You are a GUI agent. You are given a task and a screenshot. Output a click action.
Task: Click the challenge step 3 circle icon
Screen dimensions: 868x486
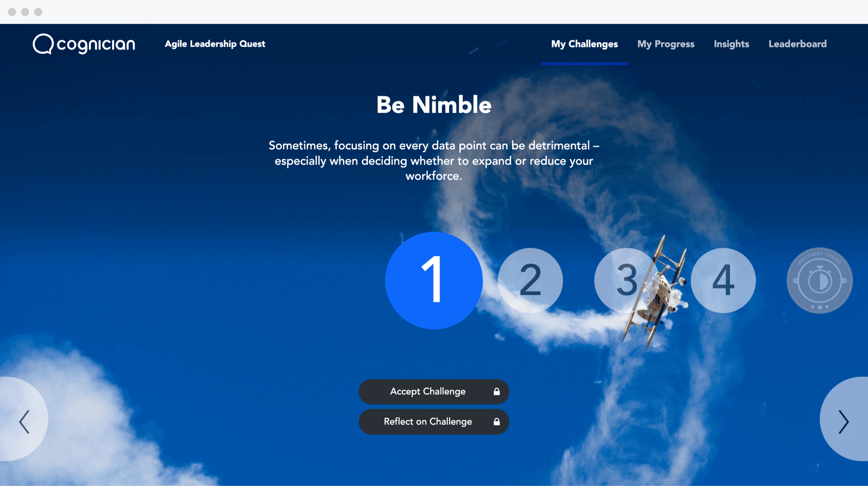tap(627, 280)
